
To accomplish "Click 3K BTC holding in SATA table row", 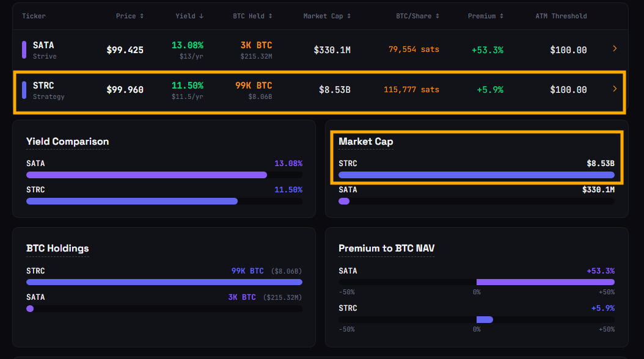I will tap(256, 45).
